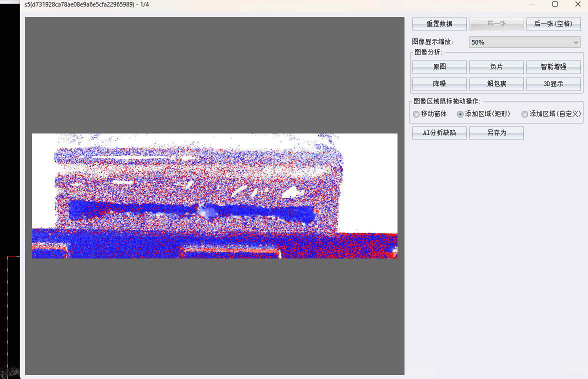Click the 解包裹 unwrap button
The image size is (588, 379).
tap(496, 84)
